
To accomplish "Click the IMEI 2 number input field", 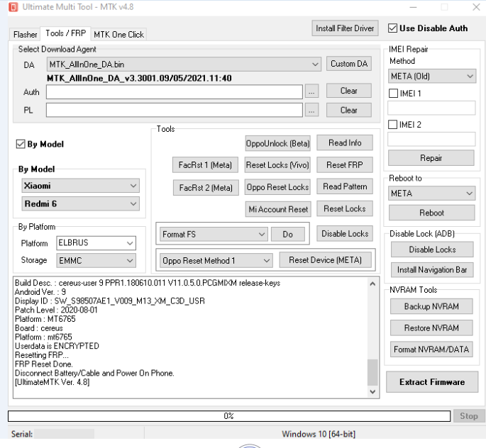I will pos(431,139).
